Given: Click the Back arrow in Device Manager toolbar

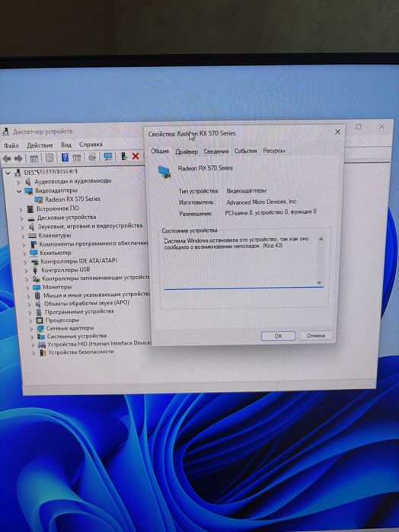Looking at the screenshot, I should (x=7, y=158).
